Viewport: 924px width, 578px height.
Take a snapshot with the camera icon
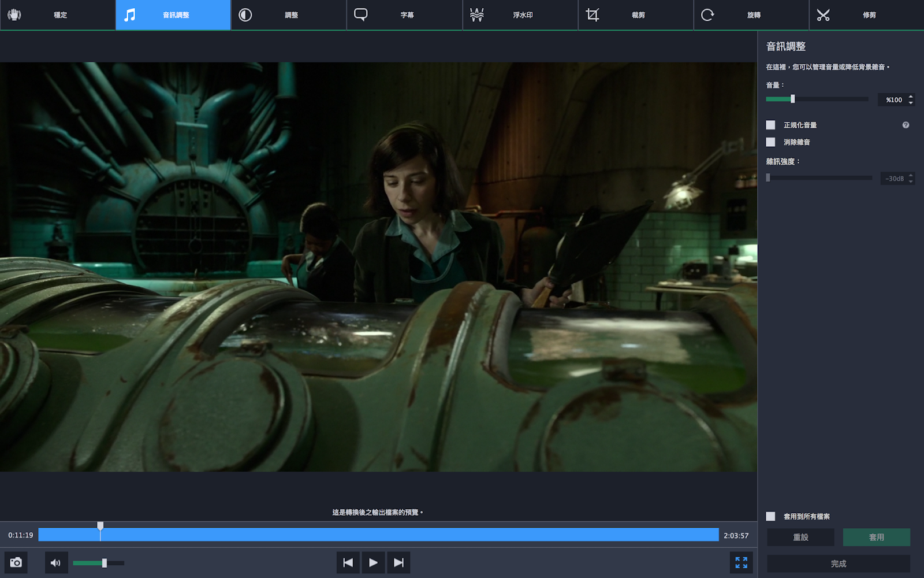[16, 562]
